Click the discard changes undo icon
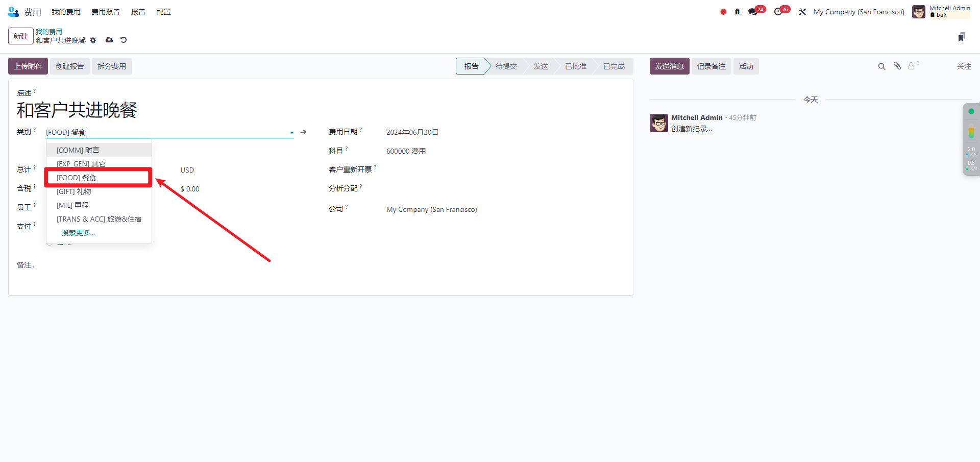The image size is (980, 462). [x=124, y=40]
